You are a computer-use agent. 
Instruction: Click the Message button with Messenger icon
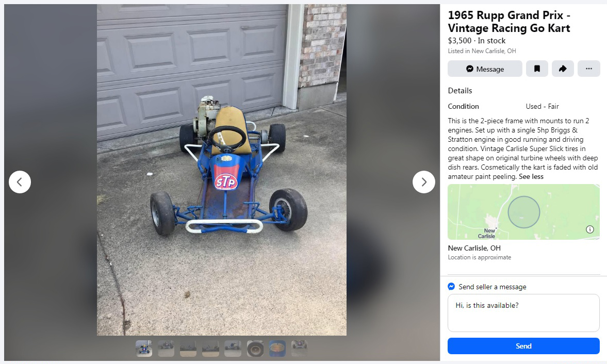(485, 69)
